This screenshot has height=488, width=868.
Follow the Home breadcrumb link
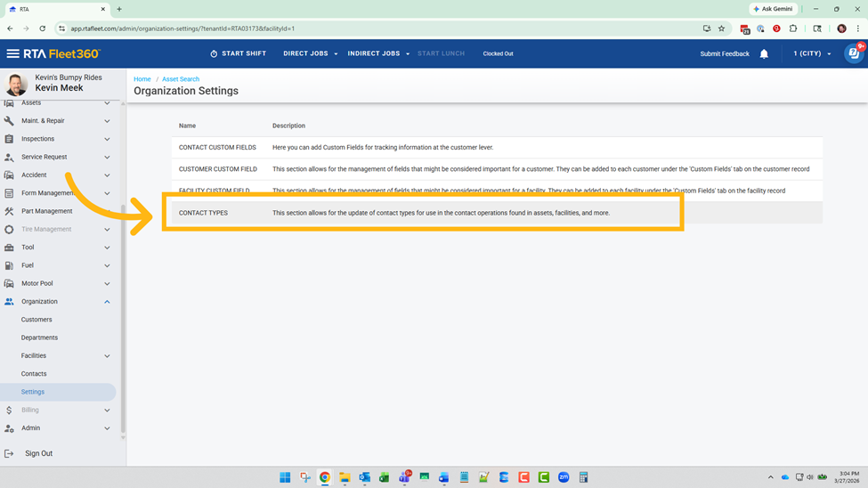tap(142, 79)
